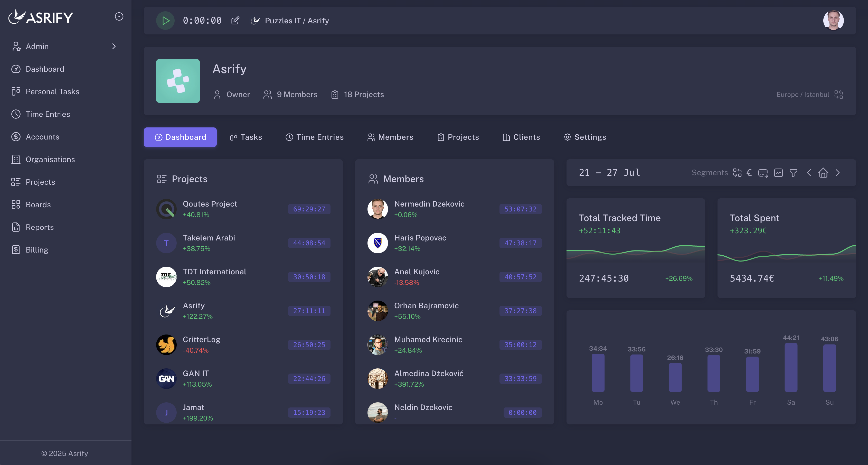Click the home icon to reset date range
Screen dimensions: 868x465
[823, 173]
